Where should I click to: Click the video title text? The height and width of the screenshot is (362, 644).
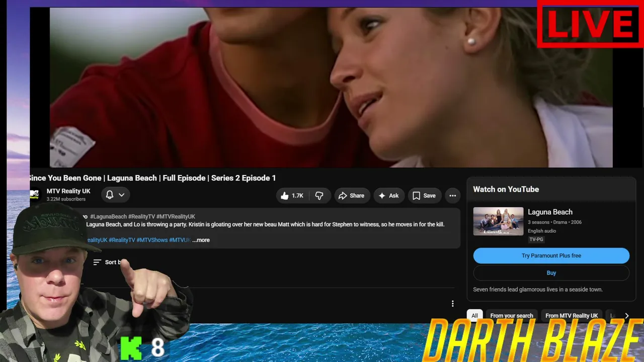pos(152,178)
